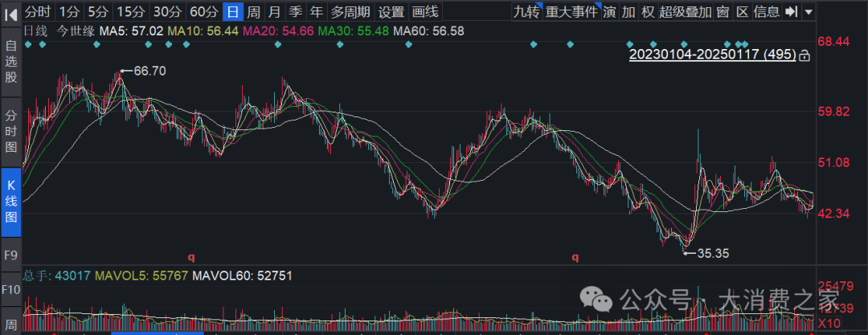Screen dimensions: 868x335
Task: Select the 30分 period tab
Action: pos(167,11)
